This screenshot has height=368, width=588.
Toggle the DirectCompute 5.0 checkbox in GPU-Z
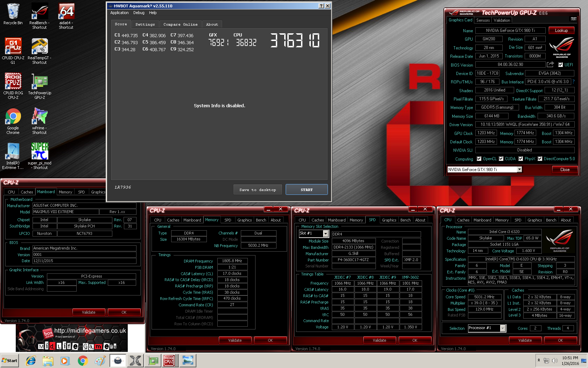(x=540, y=159)
